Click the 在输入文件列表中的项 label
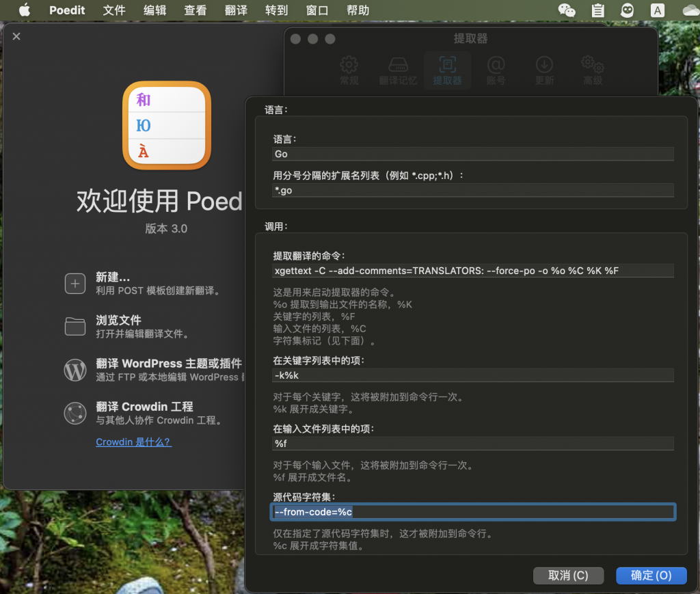 click(323, 429)
